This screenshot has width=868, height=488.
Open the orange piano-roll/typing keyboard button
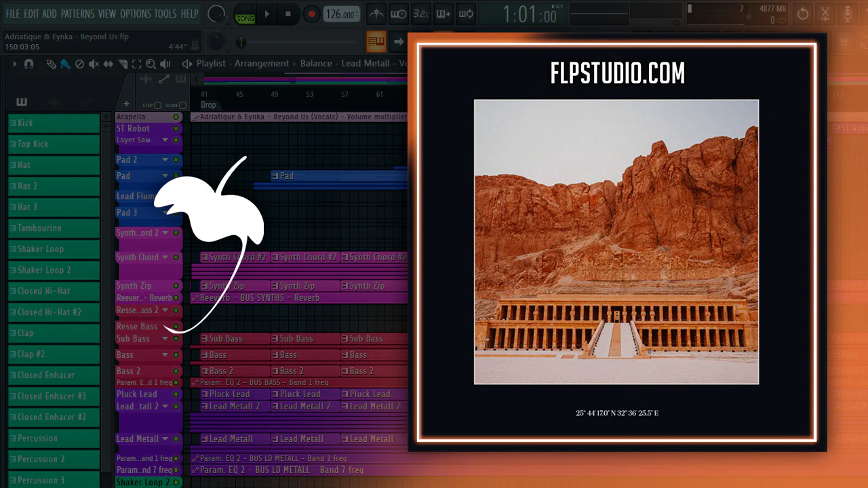pos(376,42)
